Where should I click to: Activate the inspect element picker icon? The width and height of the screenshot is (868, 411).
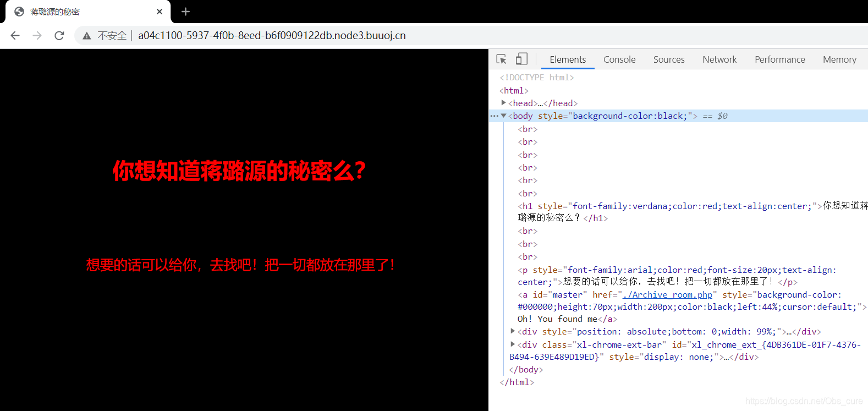point(501,59)
